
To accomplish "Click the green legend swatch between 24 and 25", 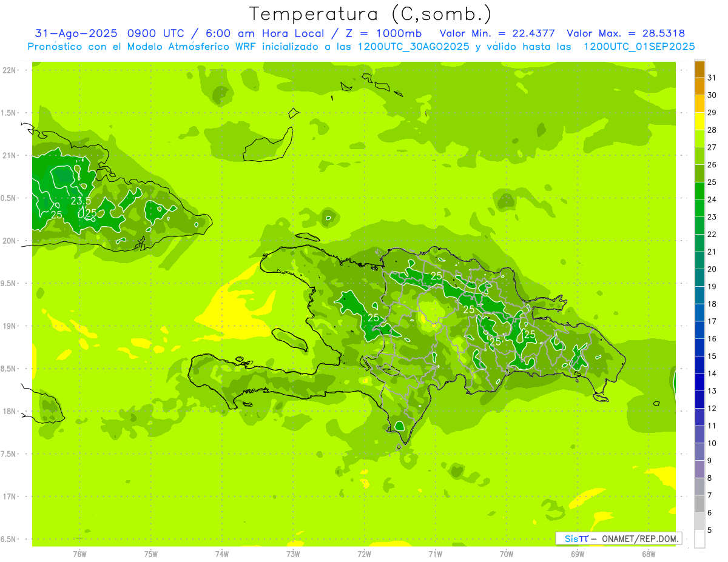I will coord(699,191).
